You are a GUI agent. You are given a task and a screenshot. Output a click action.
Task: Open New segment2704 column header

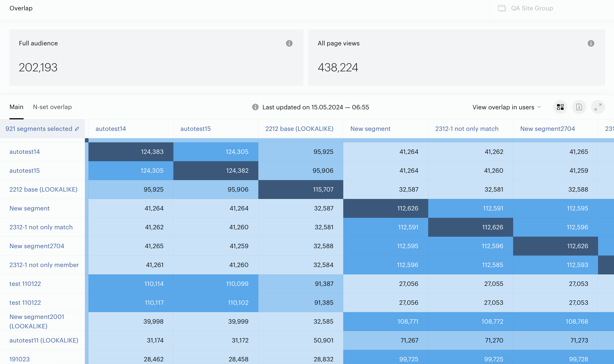[x=548, y=129]
